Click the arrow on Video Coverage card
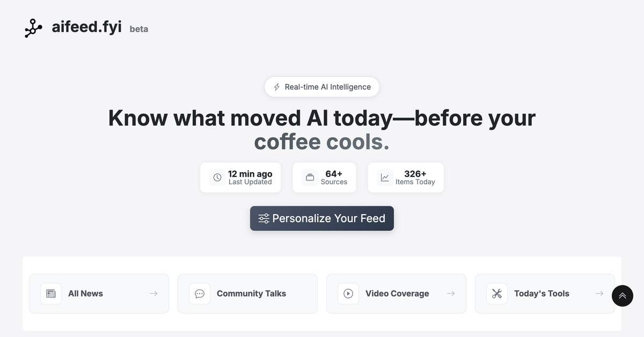This screenshot has height=337, width=644. pyautogui.click(x=451, y=294)
